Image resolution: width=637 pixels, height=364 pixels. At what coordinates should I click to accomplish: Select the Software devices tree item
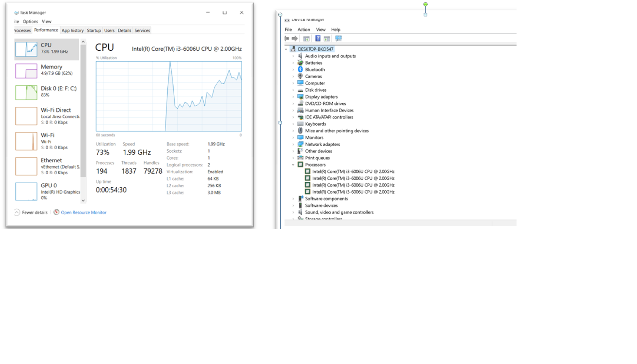321,205
